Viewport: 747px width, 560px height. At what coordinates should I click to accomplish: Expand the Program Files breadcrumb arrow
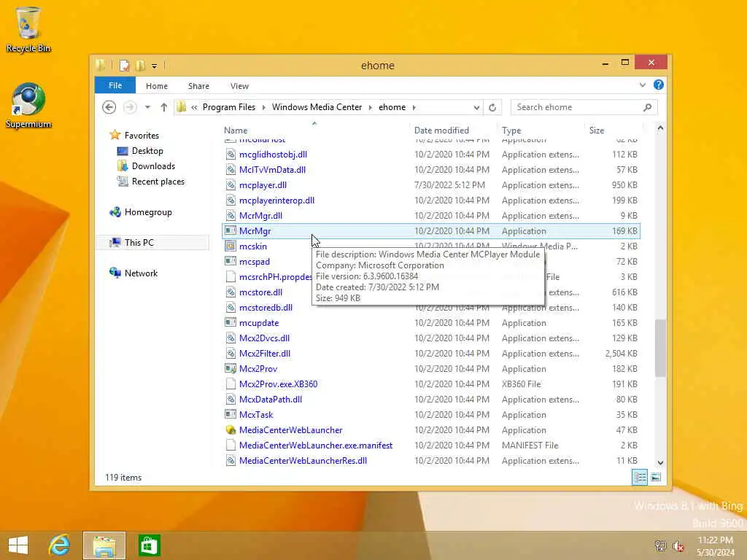coord(264,107)
